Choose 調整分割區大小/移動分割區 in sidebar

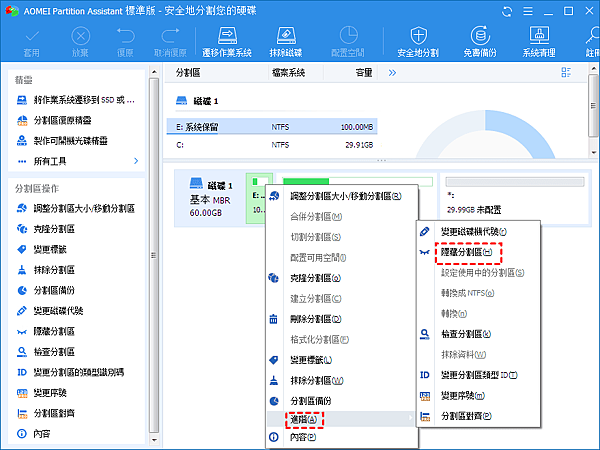[x=76, y=209]
